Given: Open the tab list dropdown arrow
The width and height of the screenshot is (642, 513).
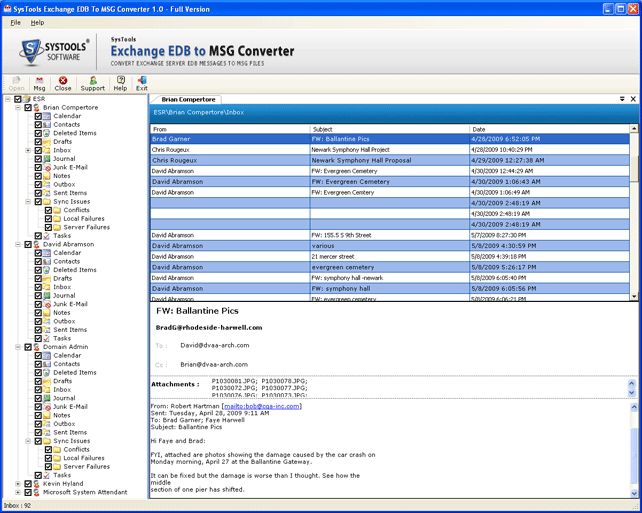Looking at the screenshot, I should coord(622,99).
